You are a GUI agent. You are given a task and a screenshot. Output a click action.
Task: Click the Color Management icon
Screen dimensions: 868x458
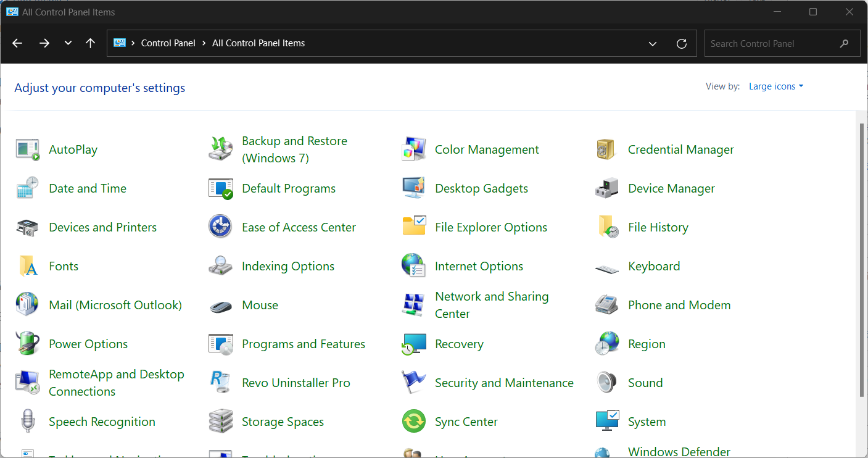pos(414,149)
